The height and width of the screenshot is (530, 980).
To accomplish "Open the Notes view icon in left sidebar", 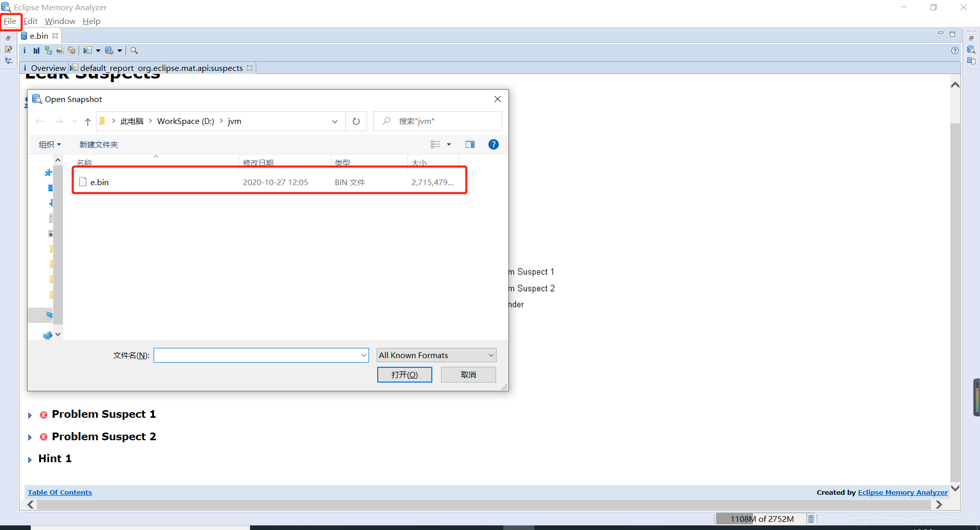I will coord(9,49).
